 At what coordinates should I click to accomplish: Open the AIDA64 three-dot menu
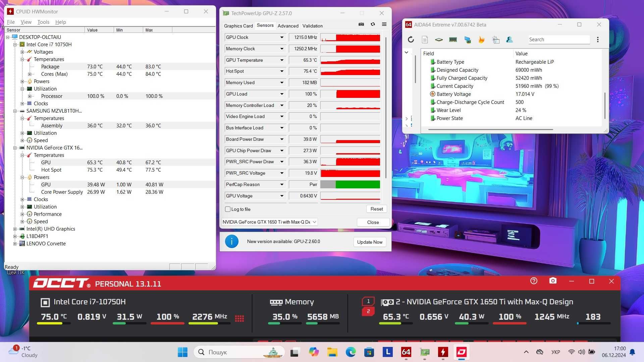pos(598,40)
